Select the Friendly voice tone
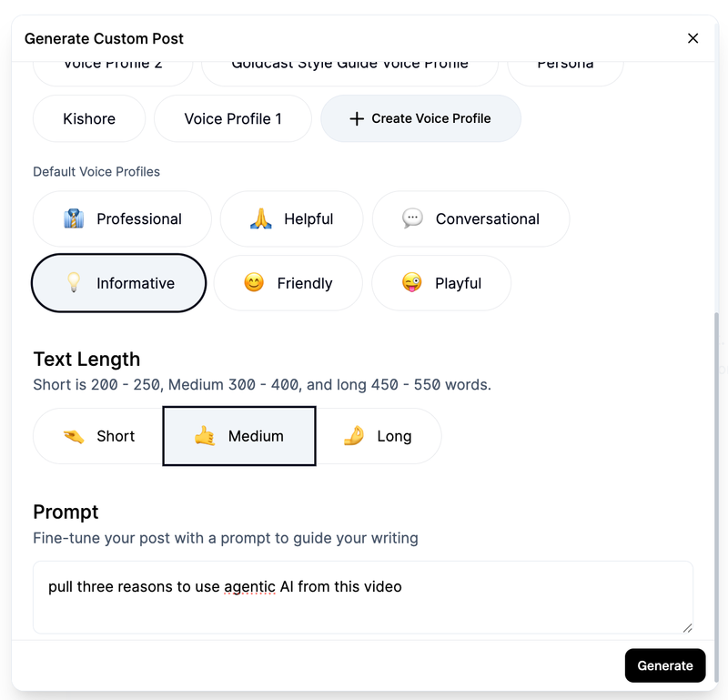 pos(288,283)
